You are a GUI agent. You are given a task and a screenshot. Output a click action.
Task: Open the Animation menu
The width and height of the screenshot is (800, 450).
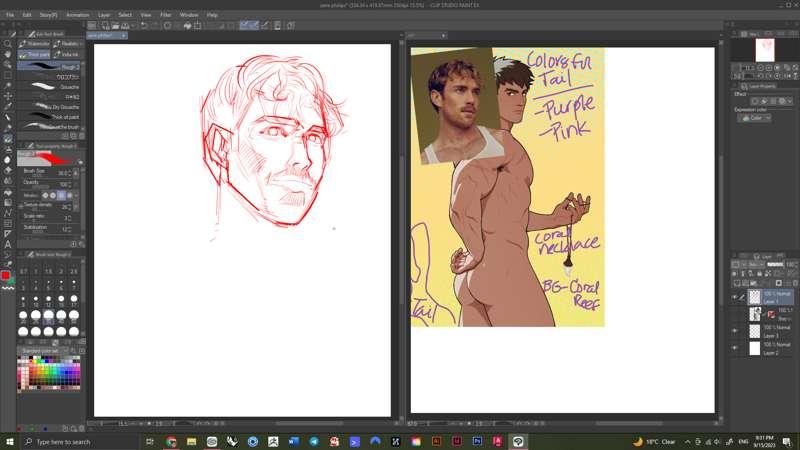[x=78, y=15]
